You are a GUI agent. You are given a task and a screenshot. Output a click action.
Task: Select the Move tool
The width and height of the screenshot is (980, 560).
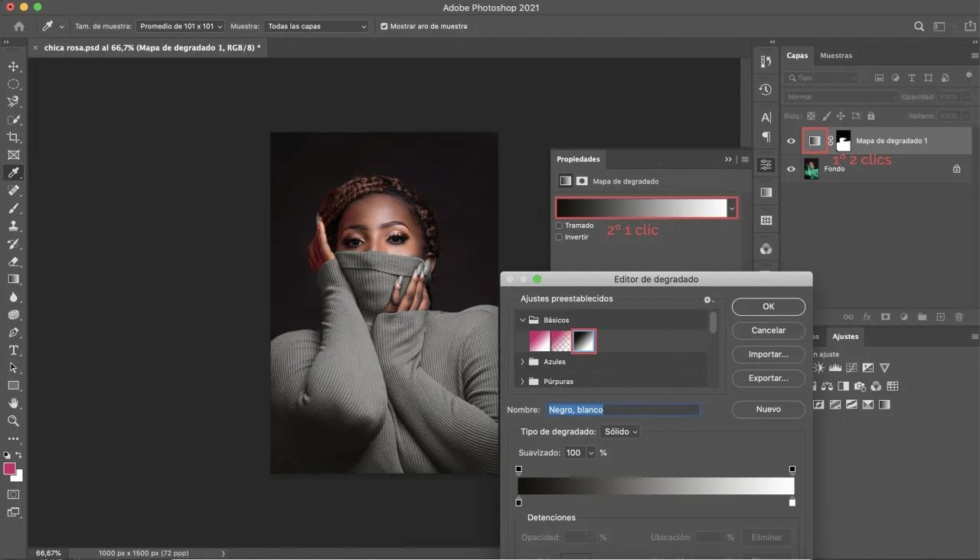coord(13,67)
